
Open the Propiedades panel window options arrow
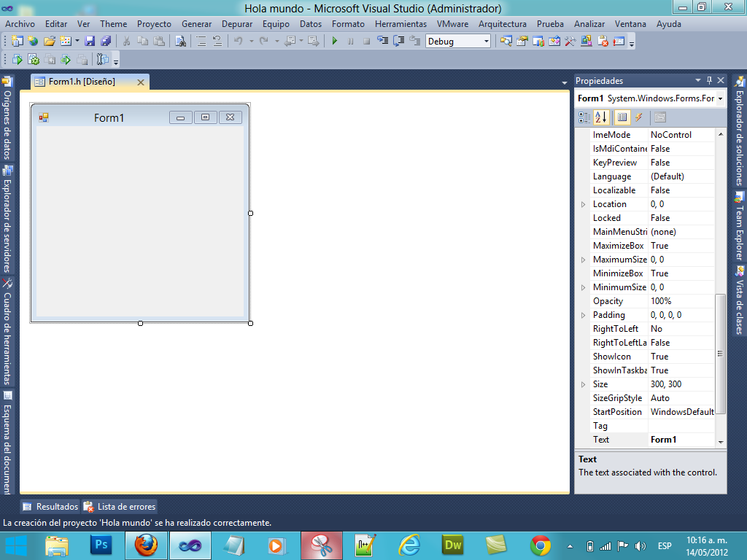pyautogui.click(x=698, y=80)
